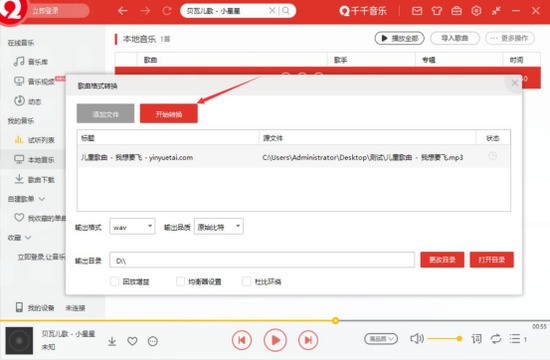This screenshot has width=550, height=360.
Task: Enable the 杜比环绕 checkbox
Action: pos(247,281)
